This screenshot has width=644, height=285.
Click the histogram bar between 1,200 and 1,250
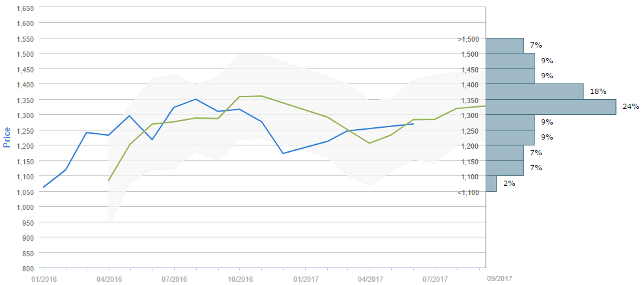(x=510, y=138)
